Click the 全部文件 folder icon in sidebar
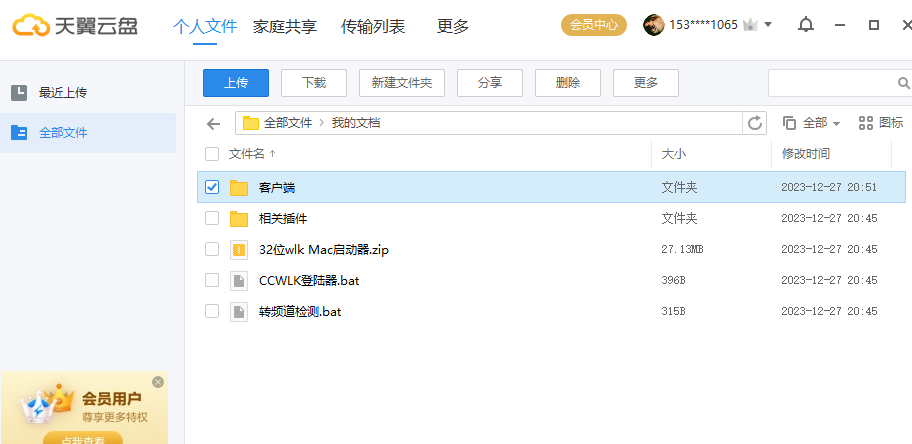 [19, 133]
